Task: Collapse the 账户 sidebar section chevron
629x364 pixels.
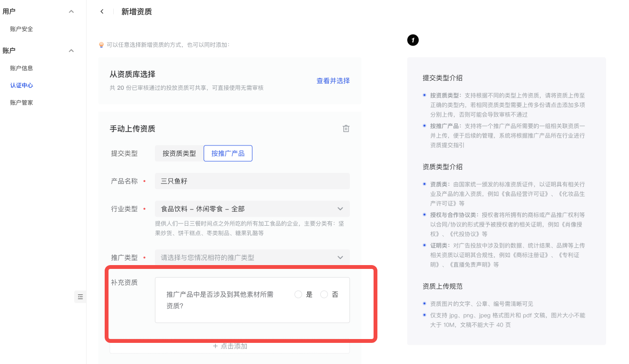Action: [71, 51]
